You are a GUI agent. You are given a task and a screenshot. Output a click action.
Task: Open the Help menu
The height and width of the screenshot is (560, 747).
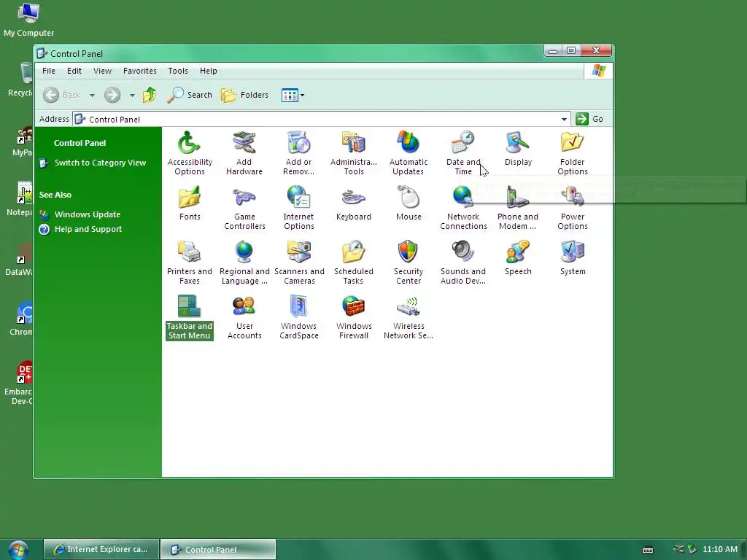208,71
